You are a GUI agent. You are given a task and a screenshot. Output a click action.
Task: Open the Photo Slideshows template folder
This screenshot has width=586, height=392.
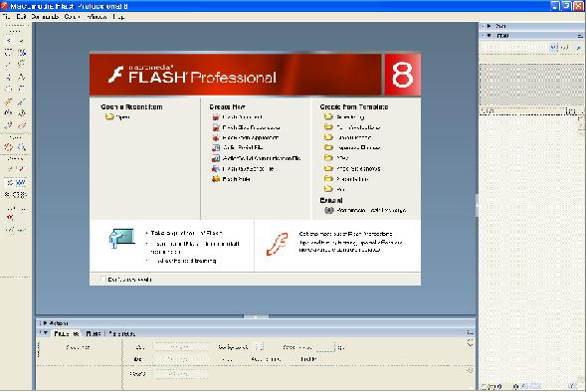(x=358, y=169)
